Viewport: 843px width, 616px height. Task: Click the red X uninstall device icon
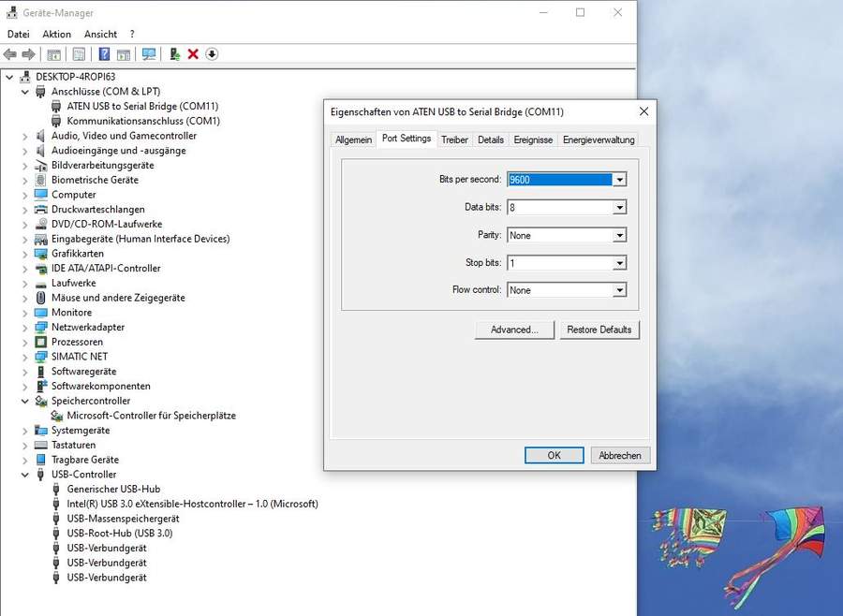(x=193, y=54)
